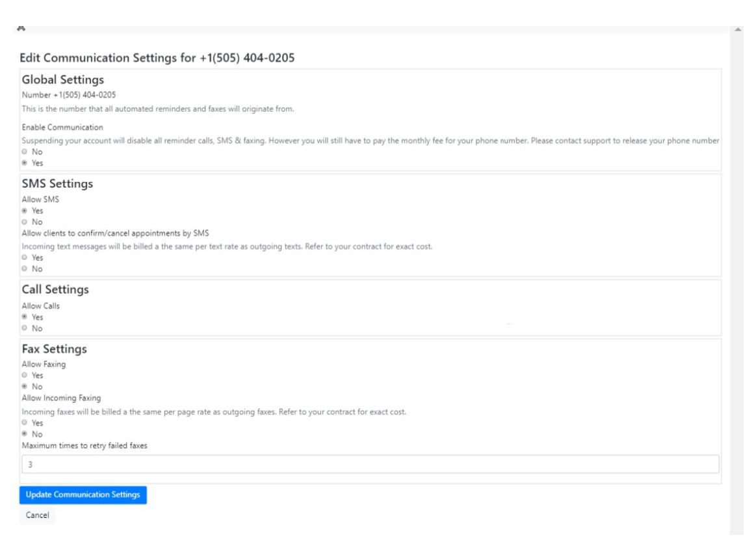Click the Global Settings heading
Screen dimensions: 756x544
pos(62,79)
